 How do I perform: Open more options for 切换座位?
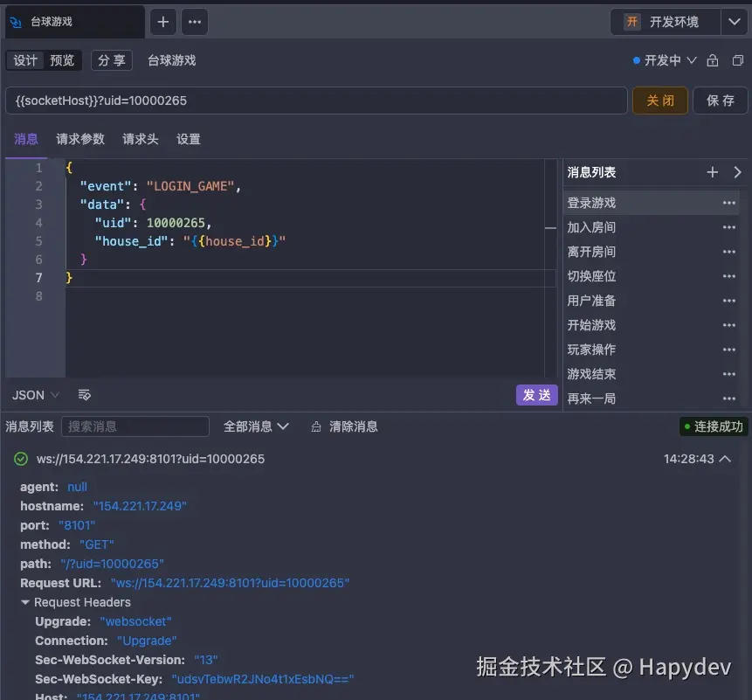[x=729, y=276]
